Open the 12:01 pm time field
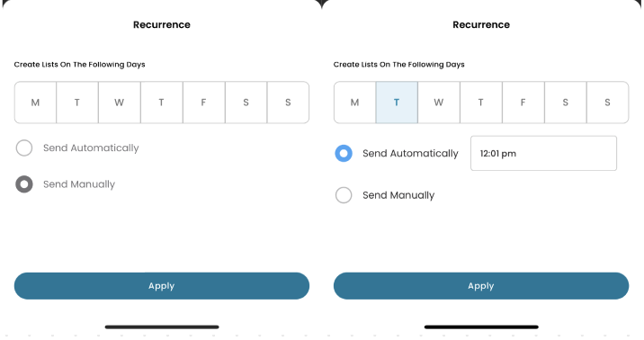Image resolution: width=644 pixels, height=340 pixels. [543, 153]
